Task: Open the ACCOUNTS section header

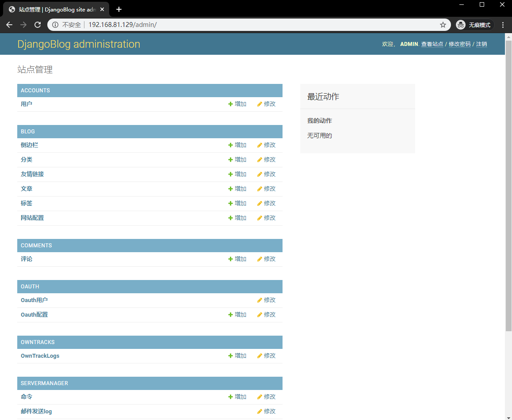Action: (35, 91)
